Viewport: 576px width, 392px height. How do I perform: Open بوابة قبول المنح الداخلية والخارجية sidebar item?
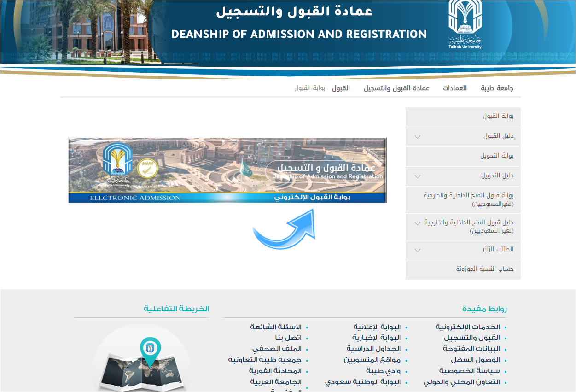click(463, 199)
